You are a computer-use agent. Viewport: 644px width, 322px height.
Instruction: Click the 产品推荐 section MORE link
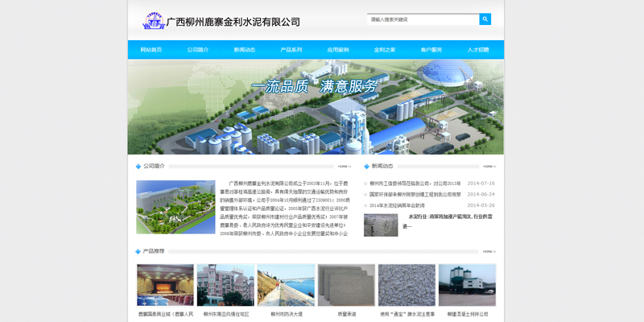[x=489, y=252]
